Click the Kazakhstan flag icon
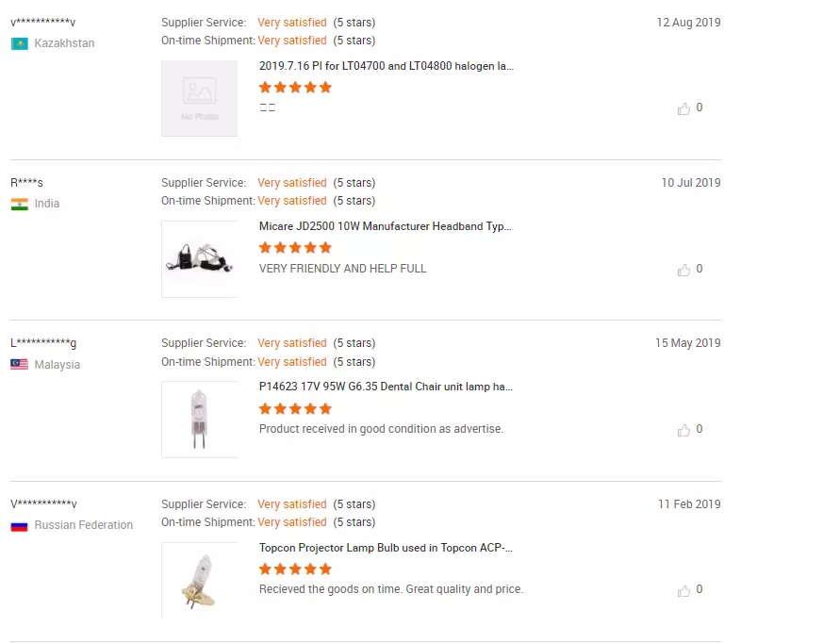The height and width of the screenshot is (643, 840). pyautogui.click(x=19, y=43)
